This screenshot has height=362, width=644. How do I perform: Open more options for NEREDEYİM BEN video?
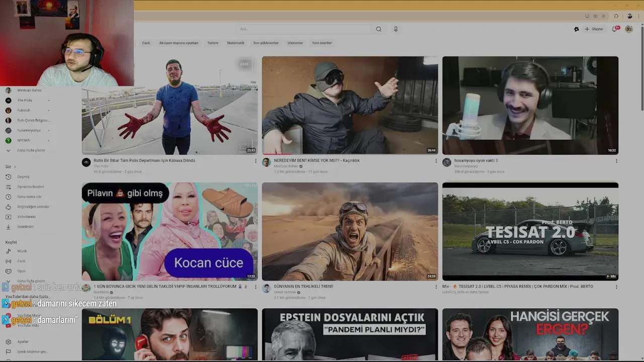(436, 161)
